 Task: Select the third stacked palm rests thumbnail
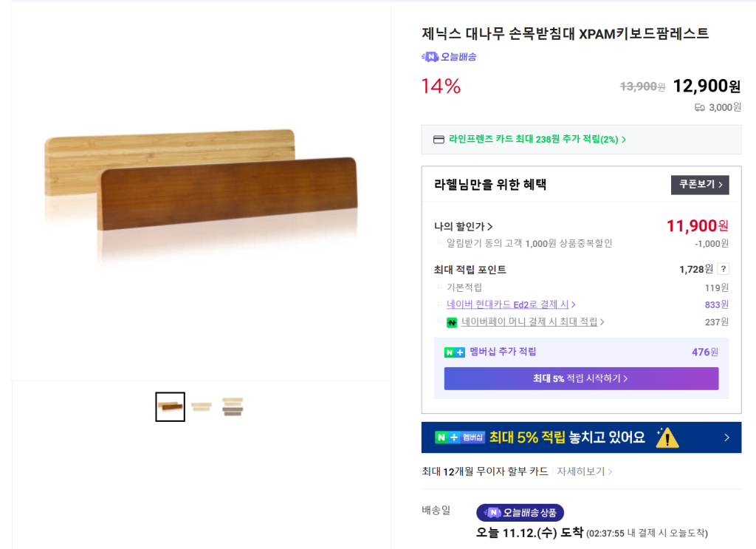(233, 406)
